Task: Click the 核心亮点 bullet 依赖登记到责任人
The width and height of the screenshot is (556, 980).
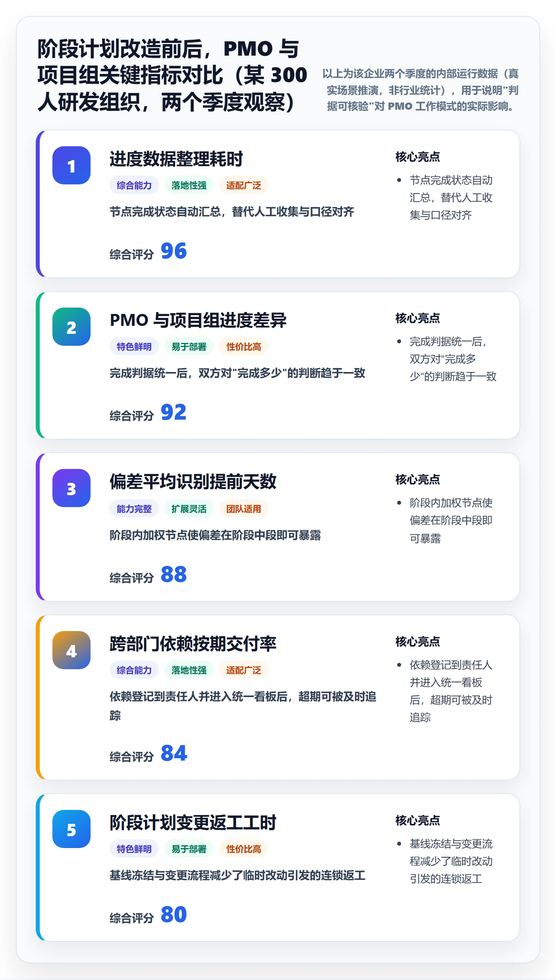Action: pyautogui.click(x=451, y=691)
